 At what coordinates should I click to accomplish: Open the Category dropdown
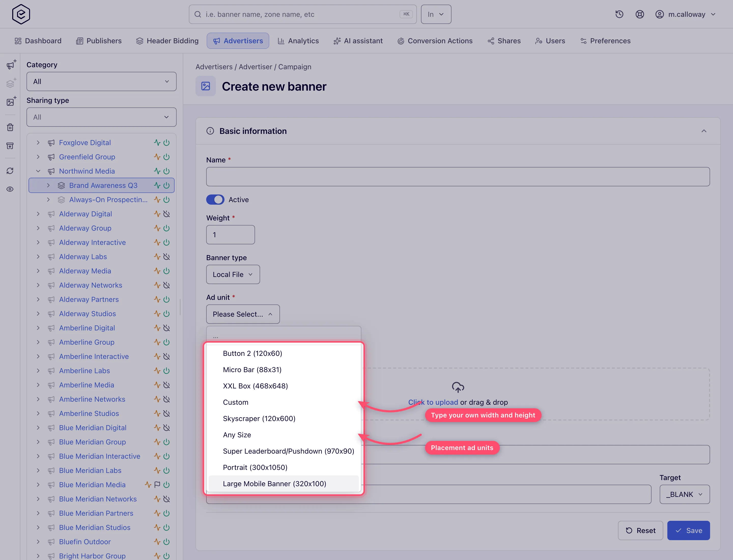(x=101, y=82)
